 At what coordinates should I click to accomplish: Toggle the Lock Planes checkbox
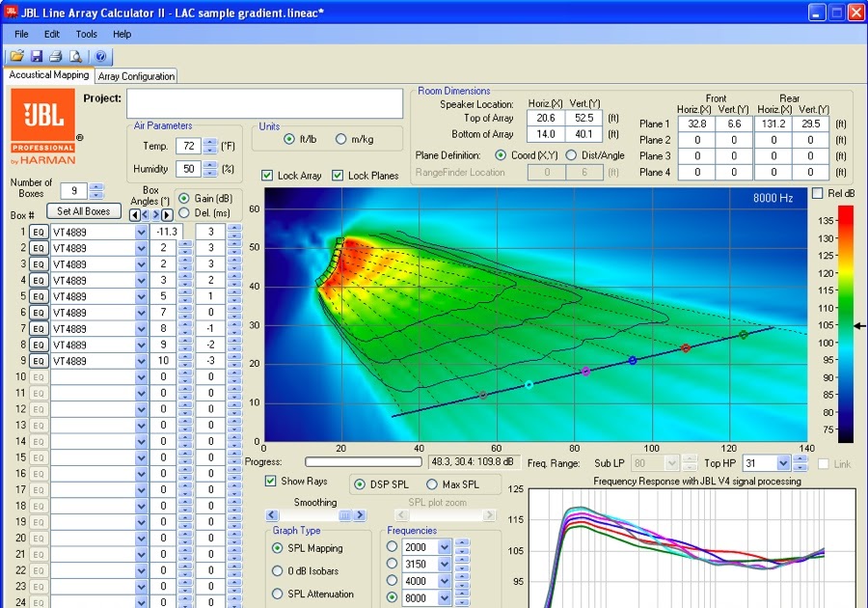click(338, 176)
